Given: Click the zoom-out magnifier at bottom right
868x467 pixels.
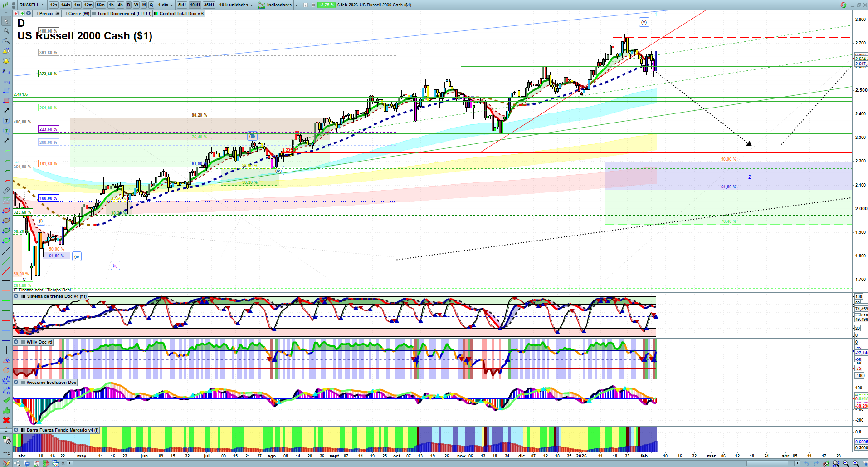Looking at the screenshot, I should [x=846, y=463].
